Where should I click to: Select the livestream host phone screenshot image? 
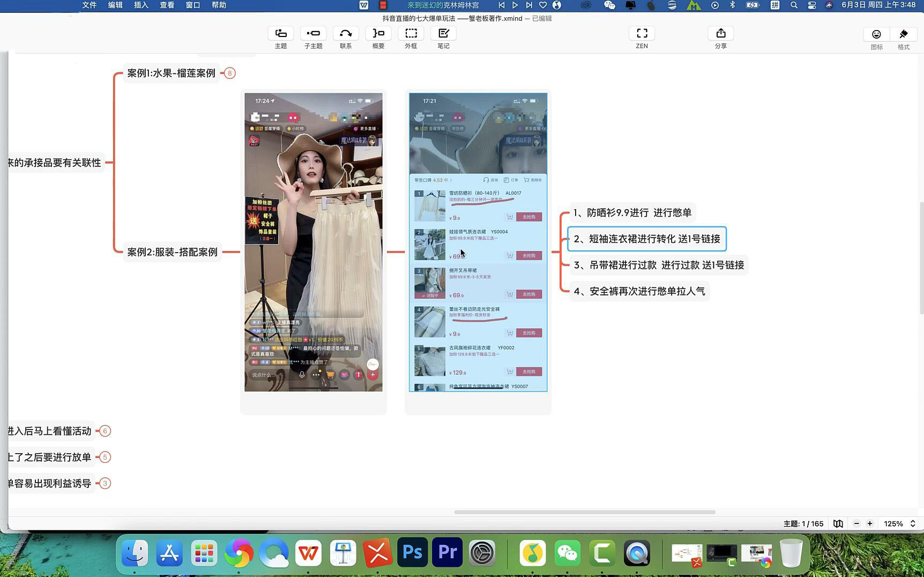(314, 242)
